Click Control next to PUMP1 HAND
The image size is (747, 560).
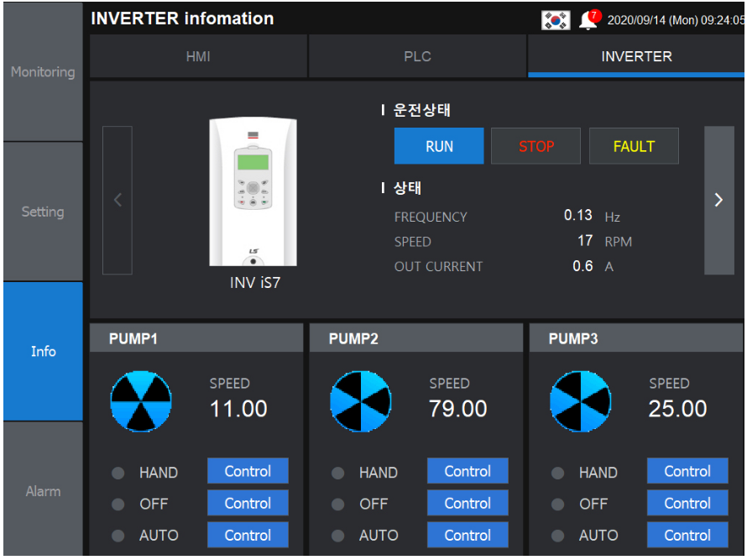coord(248,471)
